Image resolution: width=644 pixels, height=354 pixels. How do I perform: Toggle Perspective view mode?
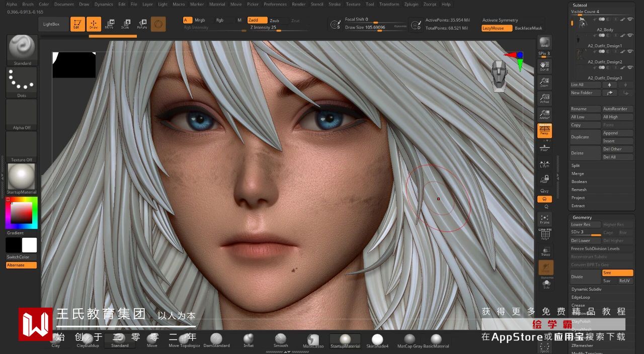[545, 131]
